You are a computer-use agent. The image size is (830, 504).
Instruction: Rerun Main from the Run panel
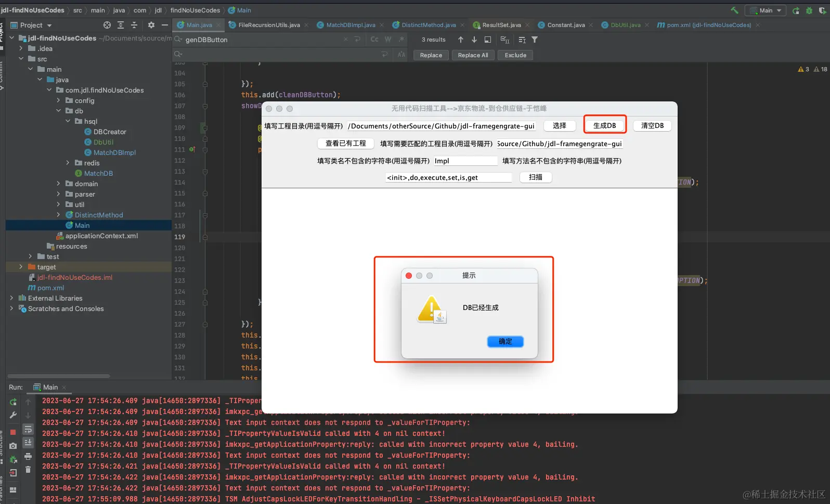[13, 402]
